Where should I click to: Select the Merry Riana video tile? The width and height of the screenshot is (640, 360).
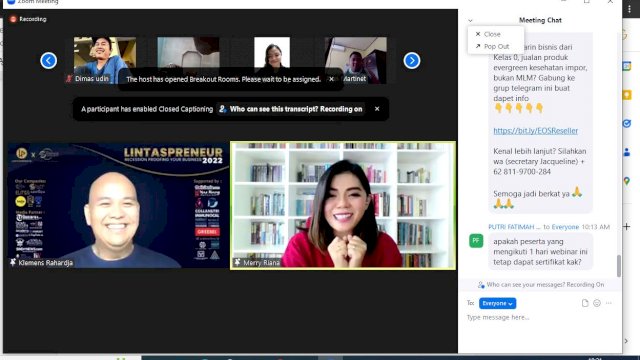(x=343, y=205)
